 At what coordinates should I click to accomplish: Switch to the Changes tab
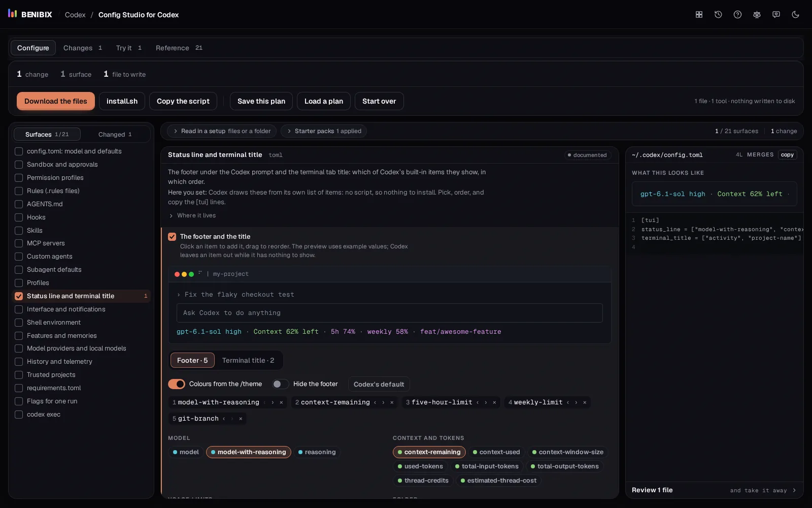coord(83,48)
